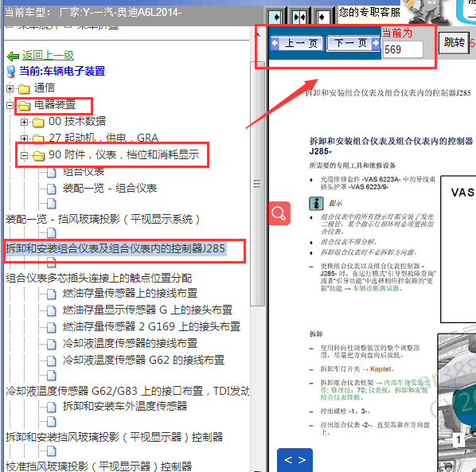Click the folder icon for 27 起动机
Screen dimensions: 476x472
(x=38, y=138)
